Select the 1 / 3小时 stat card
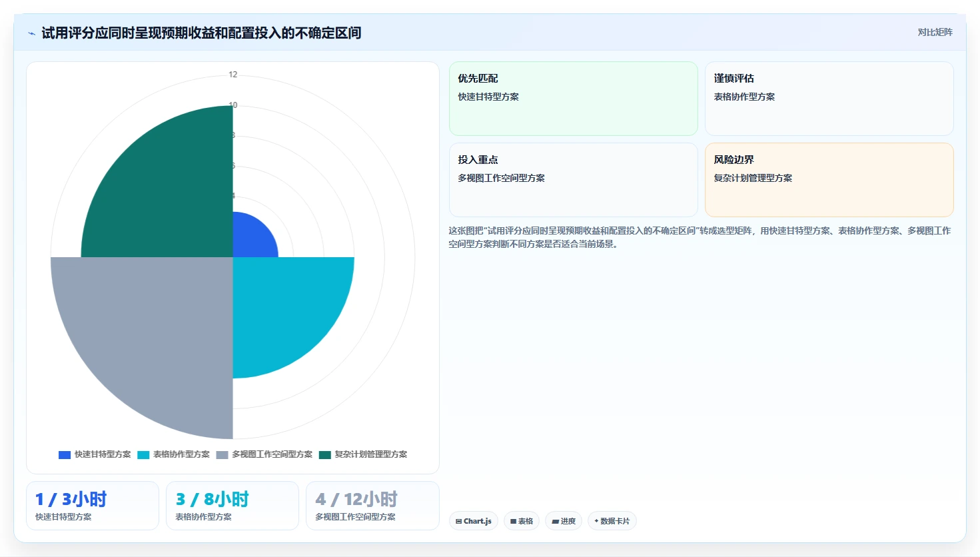The image size is (980, 557). [x=93, y=506]
